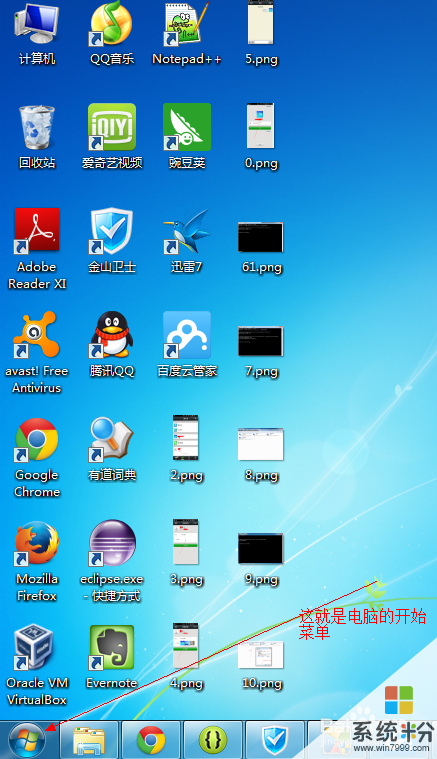The width and height of the screenshot is (437, 759).
Task: Select the 10.png file thumbnail
Action: click(x=261, y=653)
